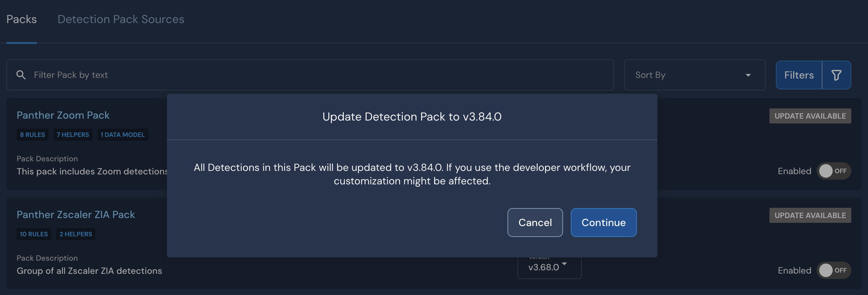Click the 8 RULES chip

pos(32,134)
